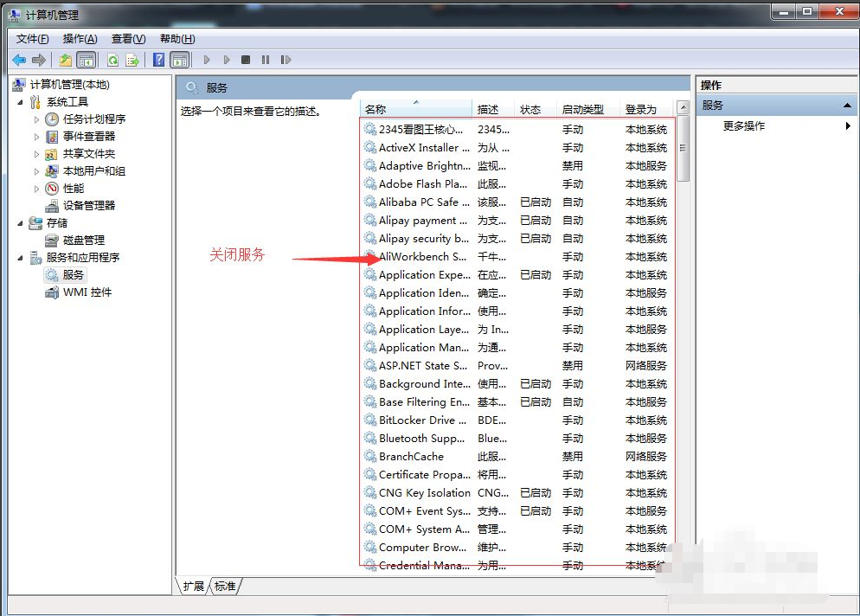Open the 文件(F) menu
The height and width of the screenshot is (616, 860).
[31, 38]
